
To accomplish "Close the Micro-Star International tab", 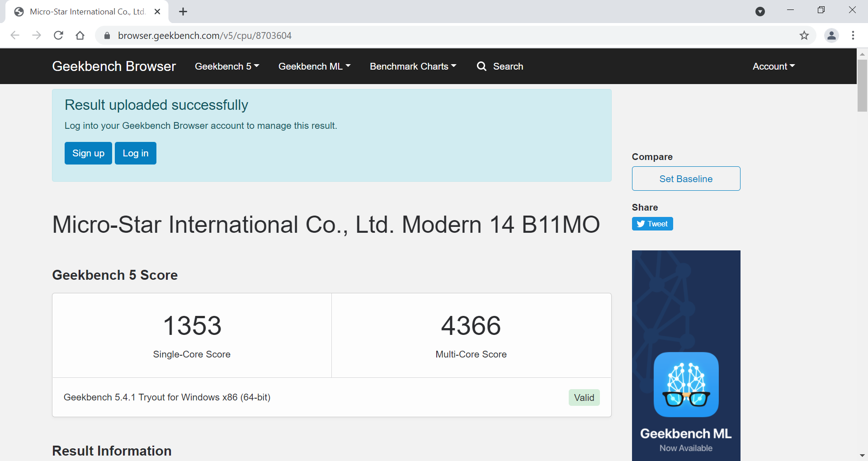I will point(157,12).
